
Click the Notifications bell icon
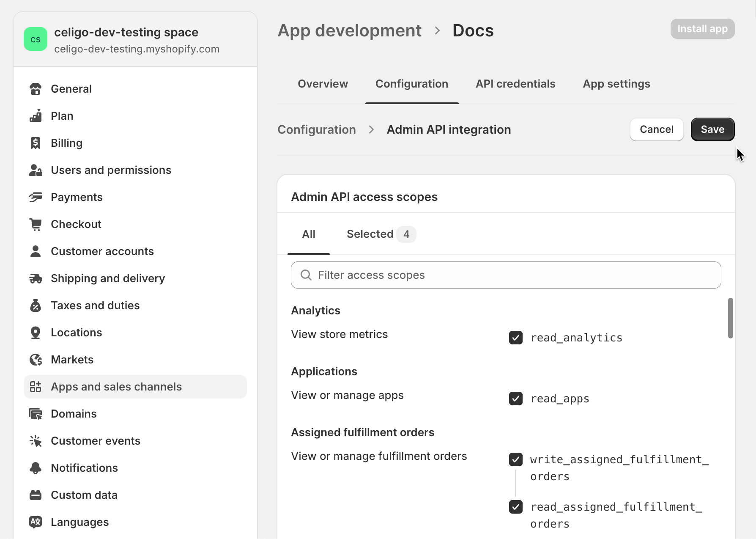point(36,468)
